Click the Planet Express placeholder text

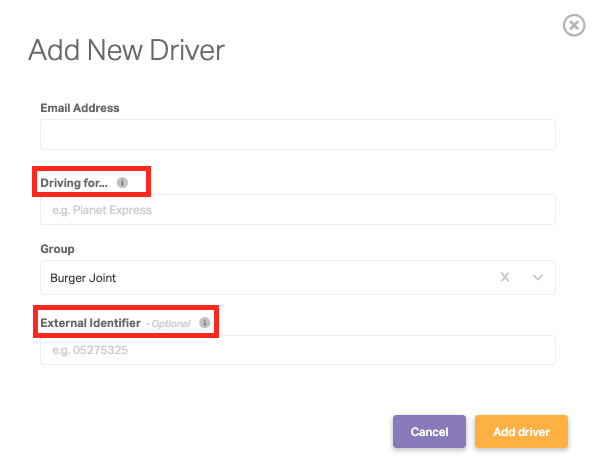click(x=112, y=210)
